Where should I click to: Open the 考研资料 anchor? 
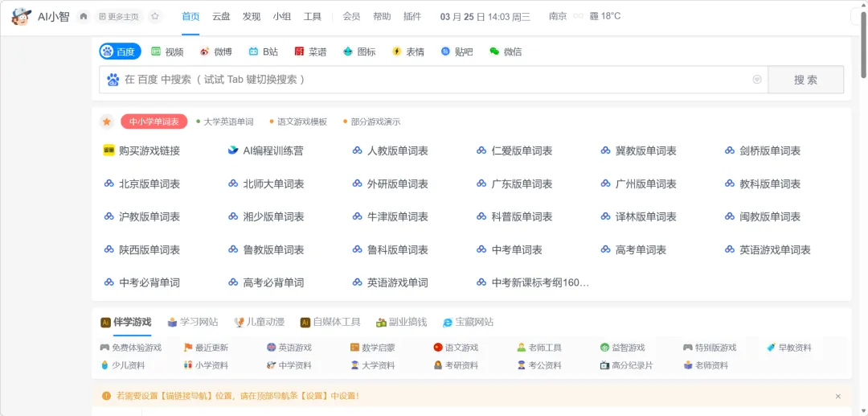(x=456, y=365)
